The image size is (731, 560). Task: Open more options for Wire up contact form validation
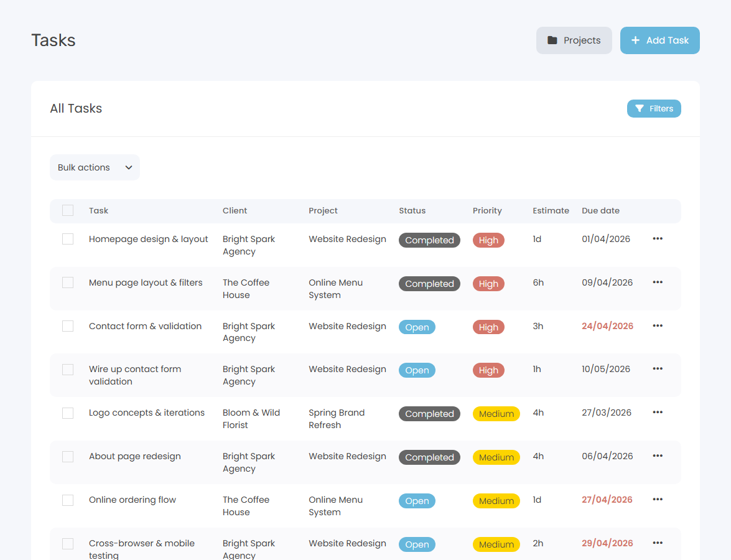click(x=658, y=369)
